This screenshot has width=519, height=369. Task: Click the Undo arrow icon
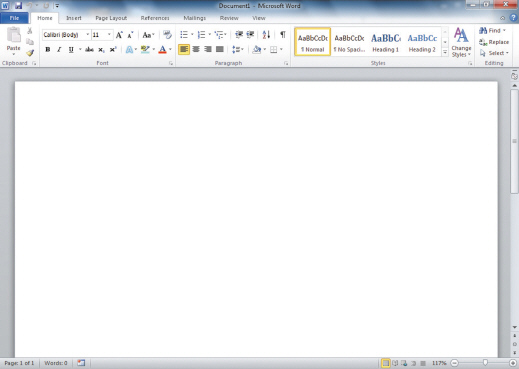click(x=29, y=6)
